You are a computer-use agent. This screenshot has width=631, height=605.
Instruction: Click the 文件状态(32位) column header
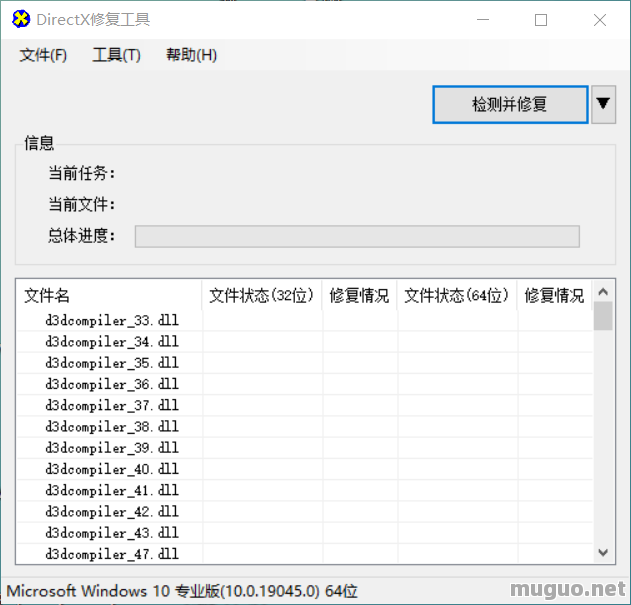262,295
